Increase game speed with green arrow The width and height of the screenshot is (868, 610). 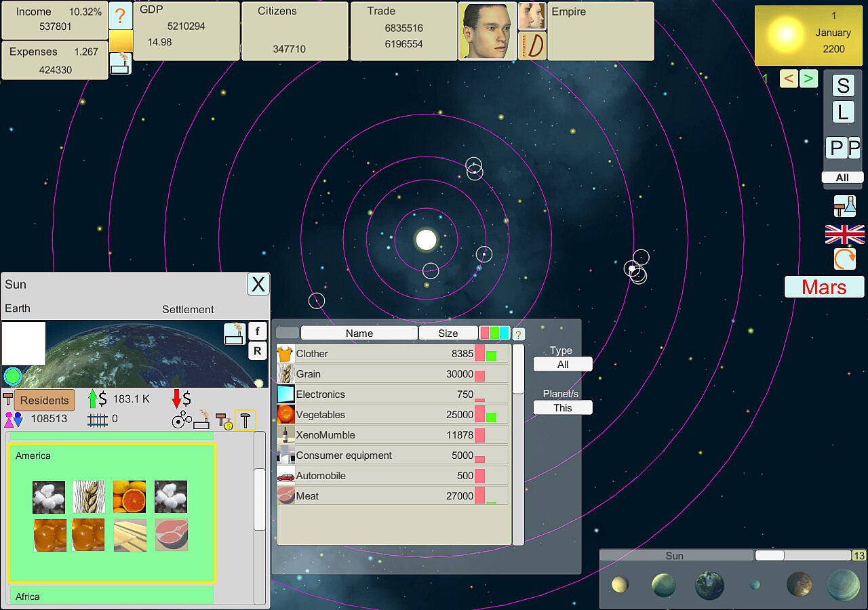pyautogui.click(x=808, y=79)
